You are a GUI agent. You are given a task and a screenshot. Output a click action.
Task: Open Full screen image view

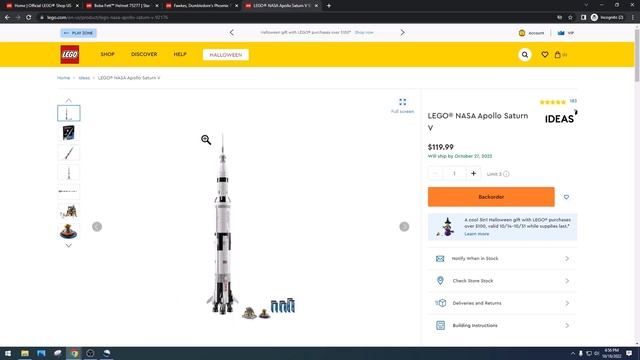pos(402,105)
